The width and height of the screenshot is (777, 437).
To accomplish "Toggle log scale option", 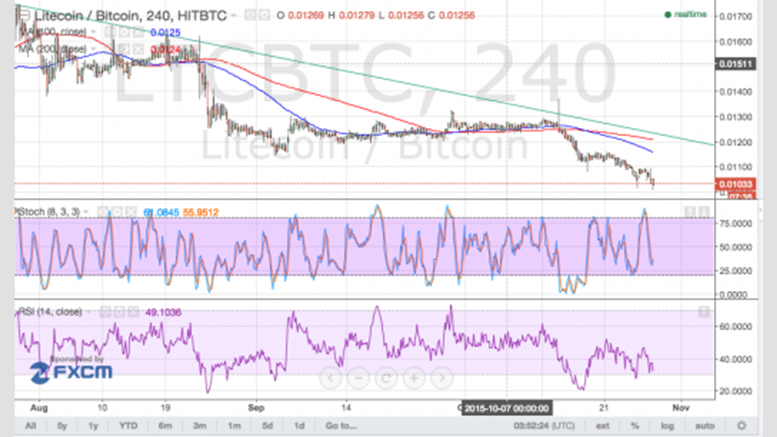I will click(667, 426).
